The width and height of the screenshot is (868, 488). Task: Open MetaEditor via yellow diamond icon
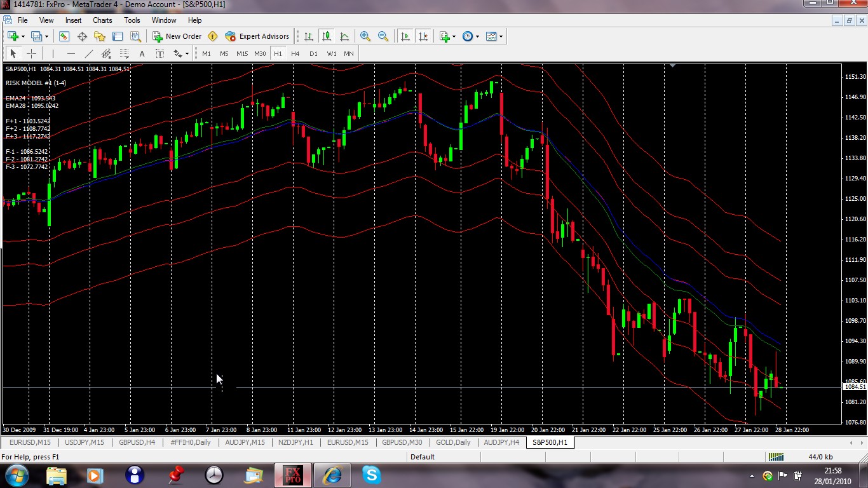(213, 36)
